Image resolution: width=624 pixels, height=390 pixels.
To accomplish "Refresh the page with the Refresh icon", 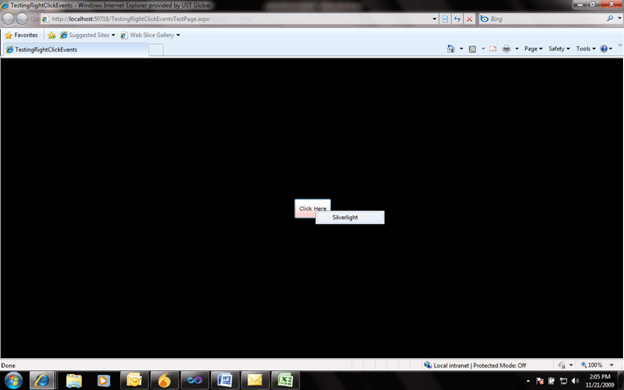I will click(457, 19).
